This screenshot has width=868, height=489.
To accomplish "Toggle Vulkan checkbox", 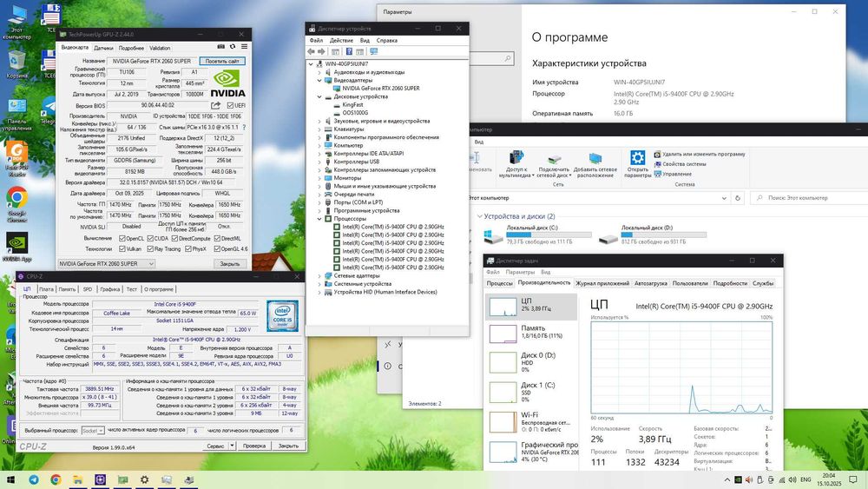I will (x=122, y=249).
